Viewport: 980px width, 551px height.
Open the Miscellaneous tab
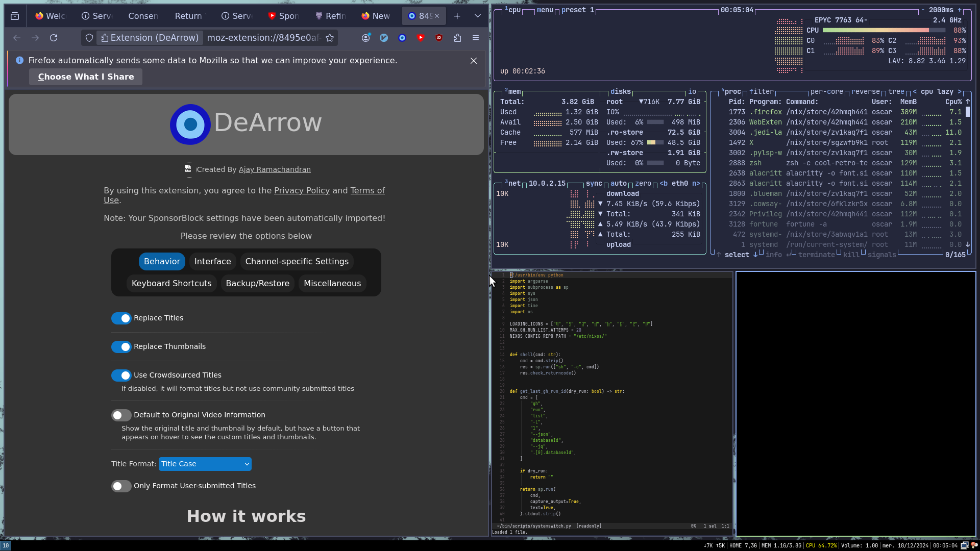[332, 284]
